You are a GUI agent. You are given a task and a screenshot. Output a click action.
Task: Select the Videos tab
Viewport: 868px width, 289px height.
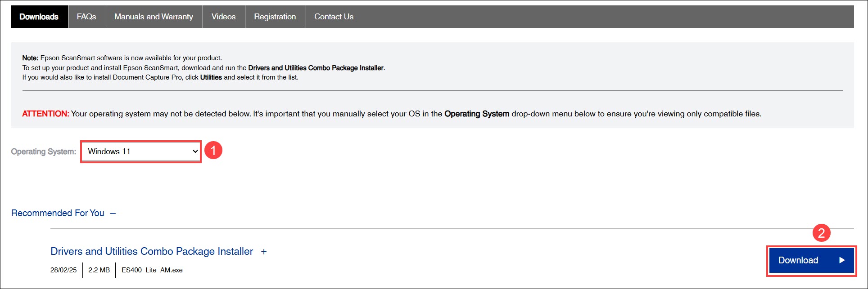click(x=223, y=17)
